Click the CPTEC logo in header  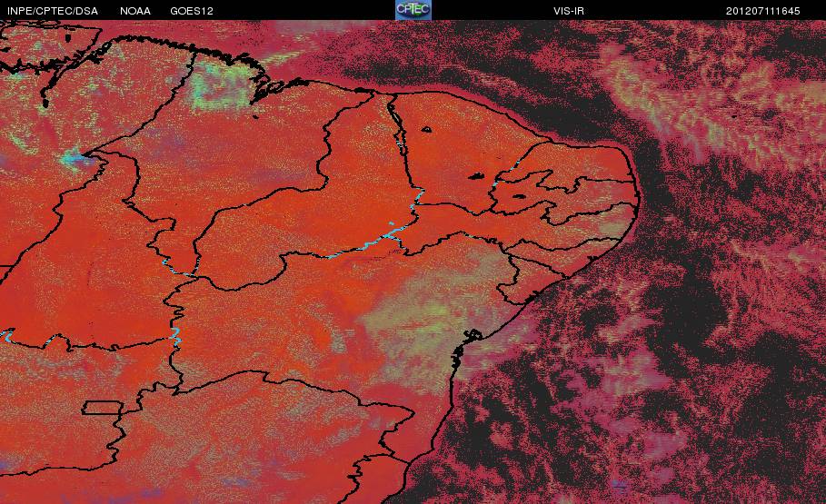pos(413,10)
